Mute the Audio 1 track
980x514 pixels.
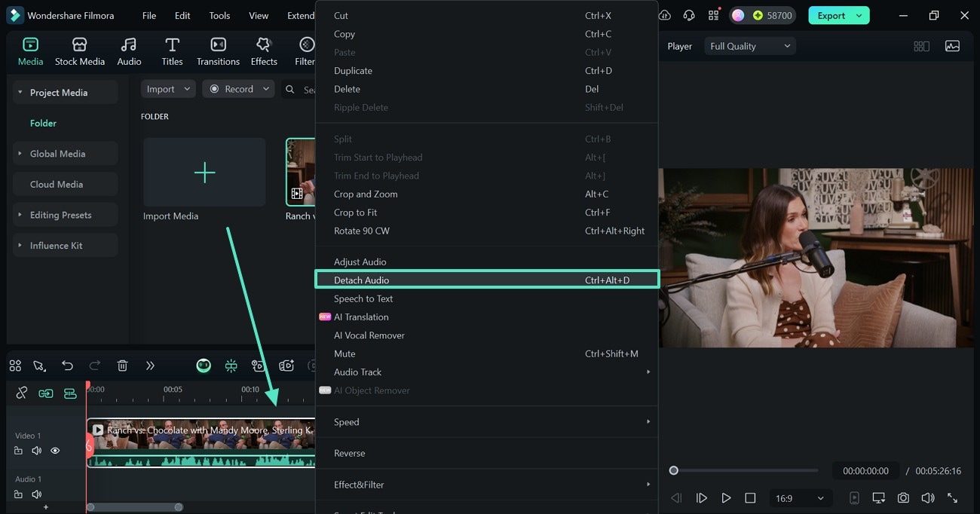pyautogui.click(x=36, y=494)
